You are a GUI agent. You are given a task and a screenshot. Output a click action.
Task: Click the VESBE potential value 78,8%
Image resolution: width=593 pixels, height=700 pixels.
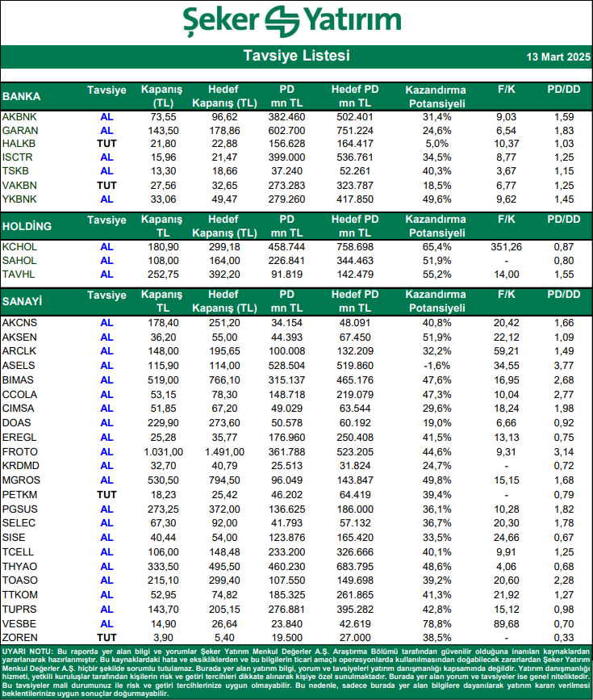tap(436, 622)
